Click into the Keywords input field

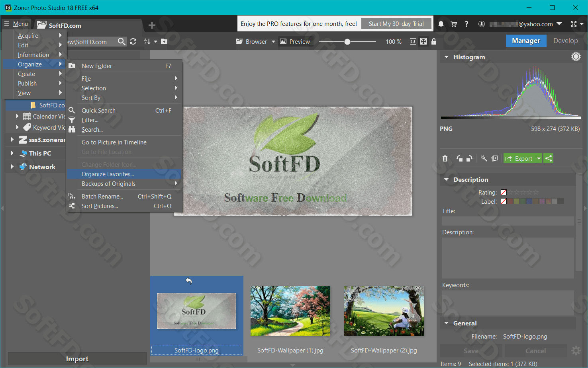tap(508, 303)
